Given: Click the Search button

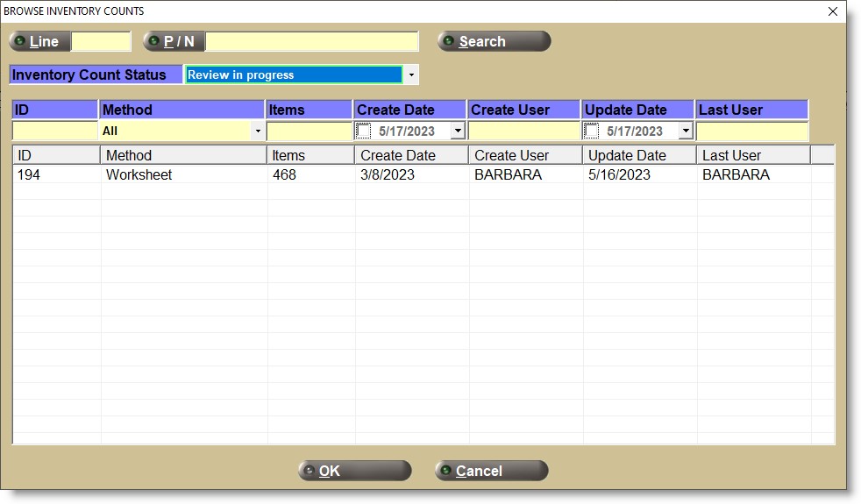Looking at the screenshot, I should pos(494,41).
